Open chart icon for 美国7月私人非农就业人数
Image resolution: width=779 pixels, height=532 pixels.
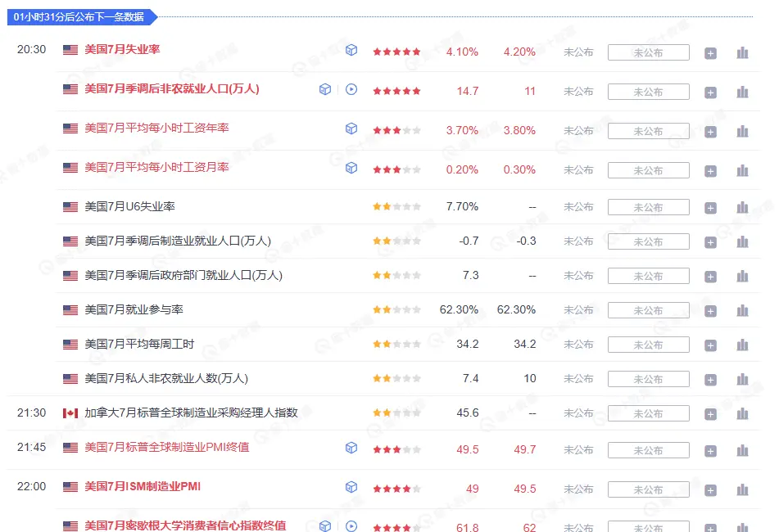click(742, 379)
